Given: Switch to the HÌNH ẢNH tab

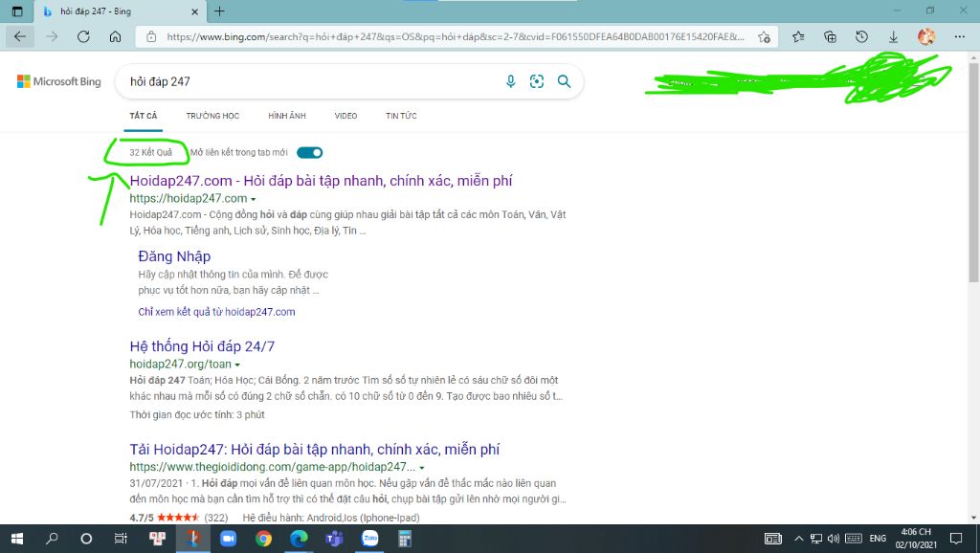Looking at the screenshot, I should [287, 115].
